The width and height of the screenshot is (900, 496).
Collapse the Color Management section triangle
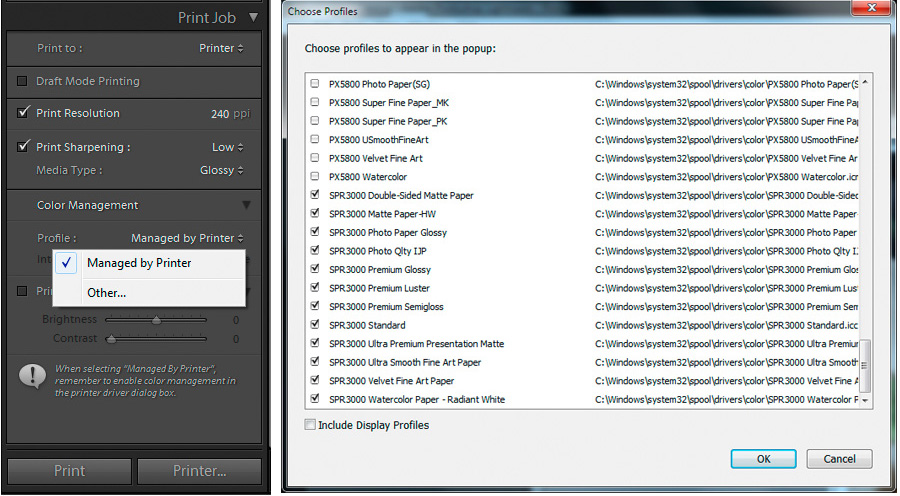(246, 205)
